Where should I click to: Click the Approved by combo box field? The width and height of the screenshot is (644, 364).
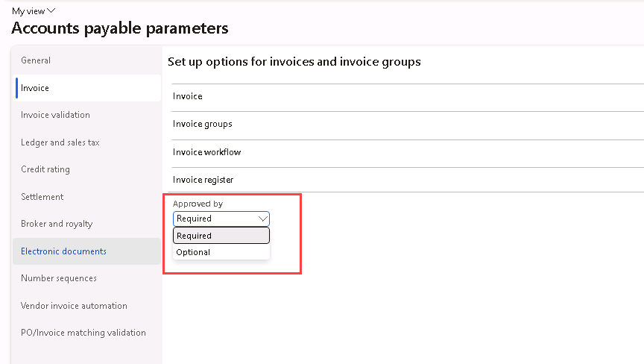215,219
